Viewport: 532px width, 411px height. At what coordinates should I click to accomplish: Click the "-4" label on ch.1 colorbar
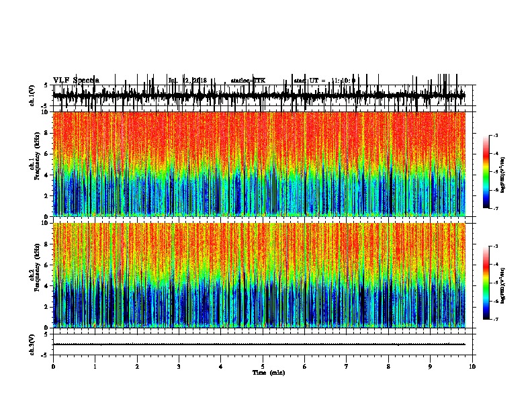(x=495, y=154)
